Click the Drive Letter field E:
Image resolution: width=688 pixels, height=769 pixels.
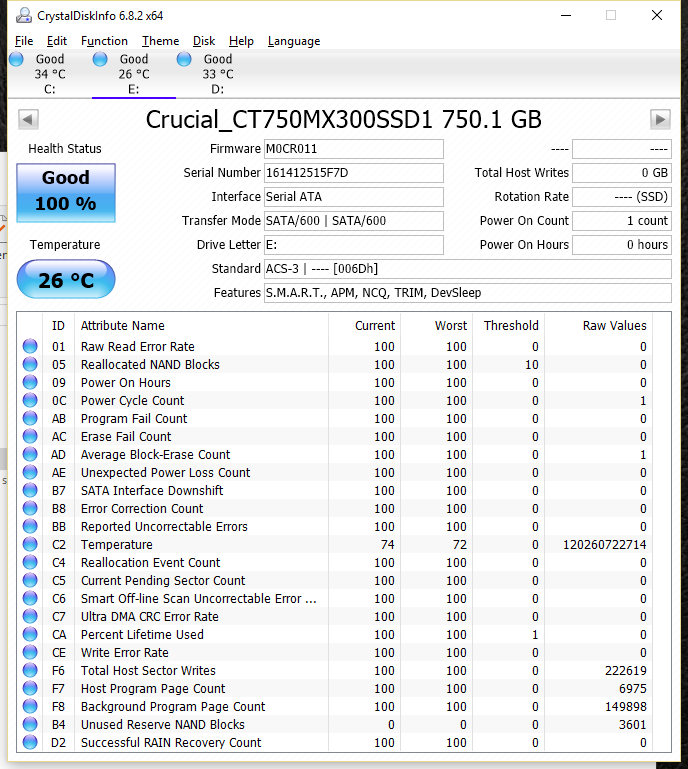pyautogui.click(x=354, y=245)
